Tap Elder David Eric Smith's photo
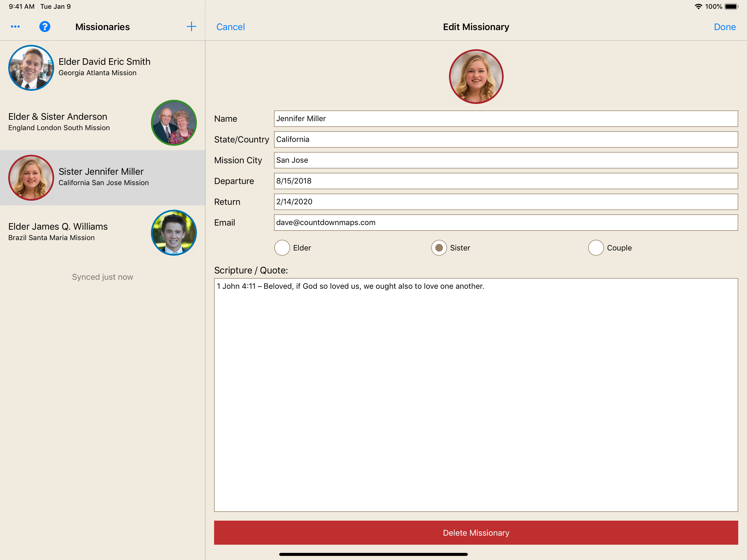Viewport: 747px width, 560px height. [x=31, y=68]
